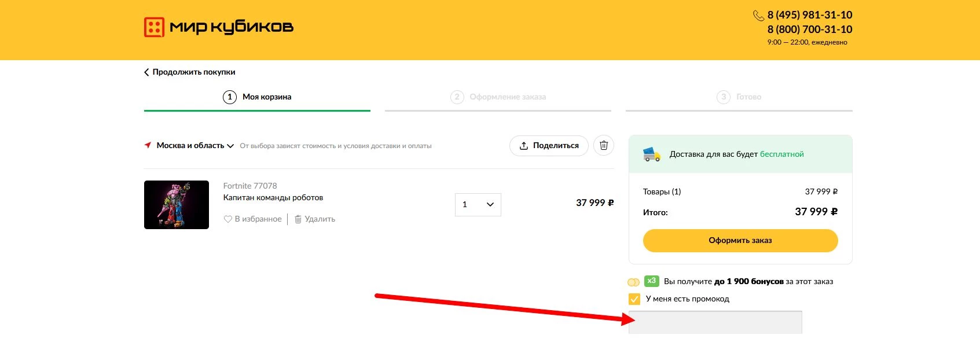Click the phone handset icon in header
The height and width of the screenshot is (357, 980).
tap(758, 16)
